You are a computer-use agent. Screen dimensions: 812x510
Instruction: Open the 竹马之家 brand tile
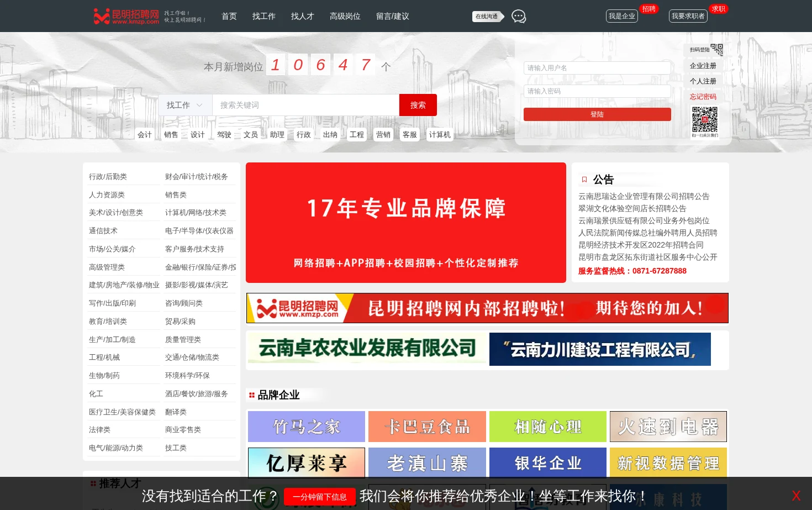307,427
